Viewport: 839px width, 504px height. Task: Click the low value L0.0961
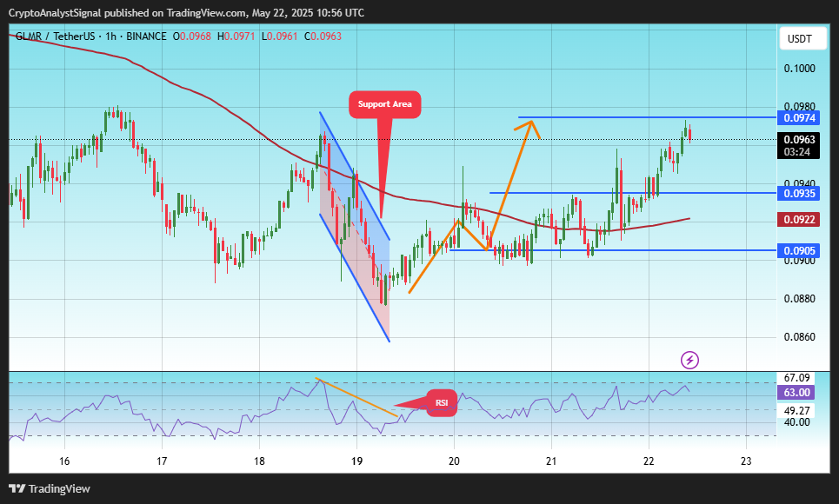click(x=279, y=36)
